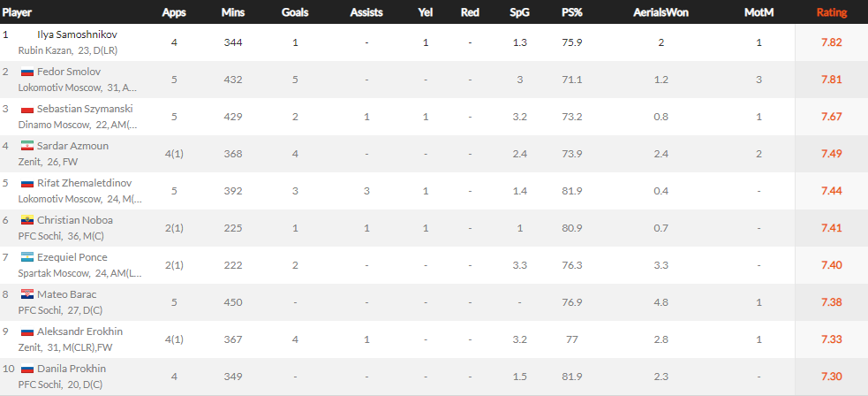Sort by MotM column header
The image size is (868, 396).
pyautogui.click(x=758, y=13)
